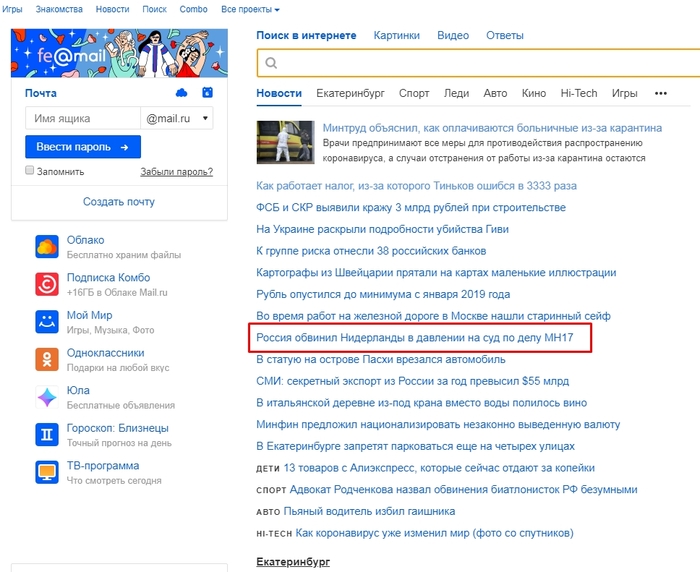Open Игры in the top navigation
The height and width of the screenshot is (572, 700).
point(12,9)
